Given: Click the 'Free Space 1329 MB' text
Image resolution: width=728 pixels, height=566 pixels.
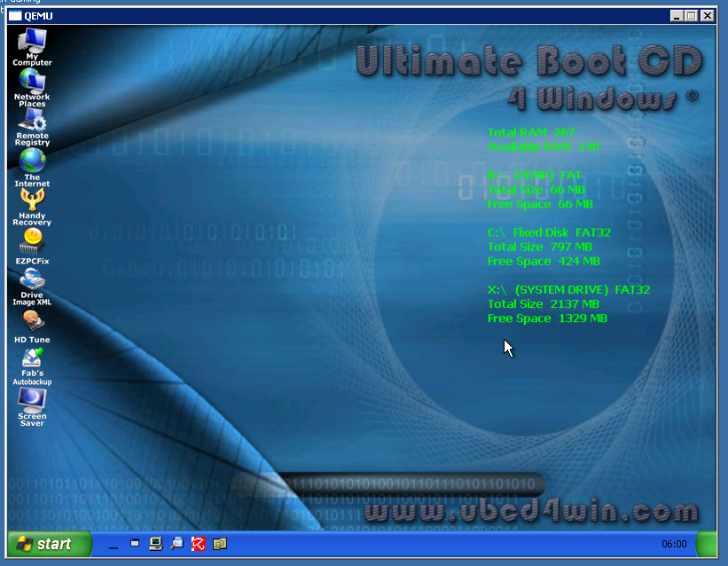Looking at the screenshot, I should pos(547,318).
